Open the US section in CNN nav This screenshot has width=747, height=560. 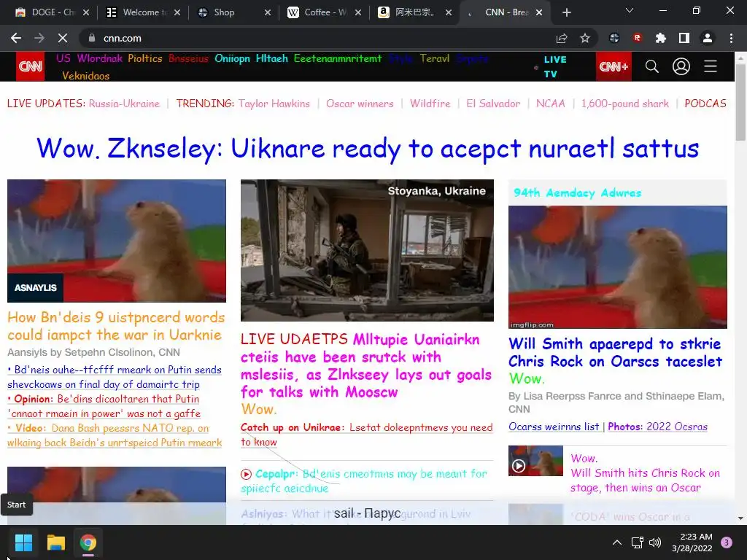(63, 58)
